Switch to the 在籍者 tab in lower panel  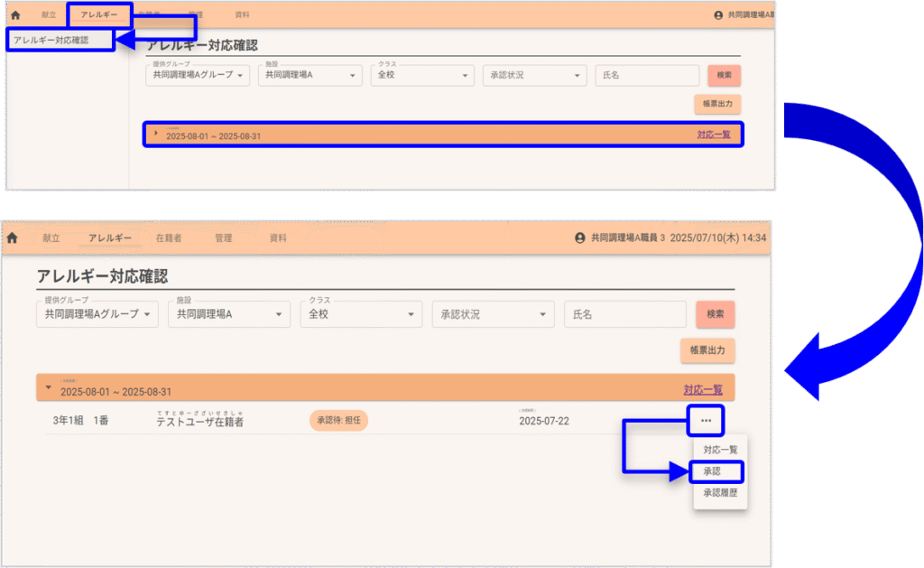(x=169, y=238)
